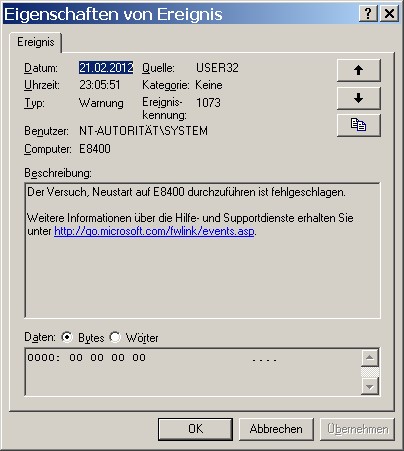Click the user value NT-AUTORITÄT\SYSTEM
The height and width of the screenshot is (451, 404).
[x=143, y=131]
